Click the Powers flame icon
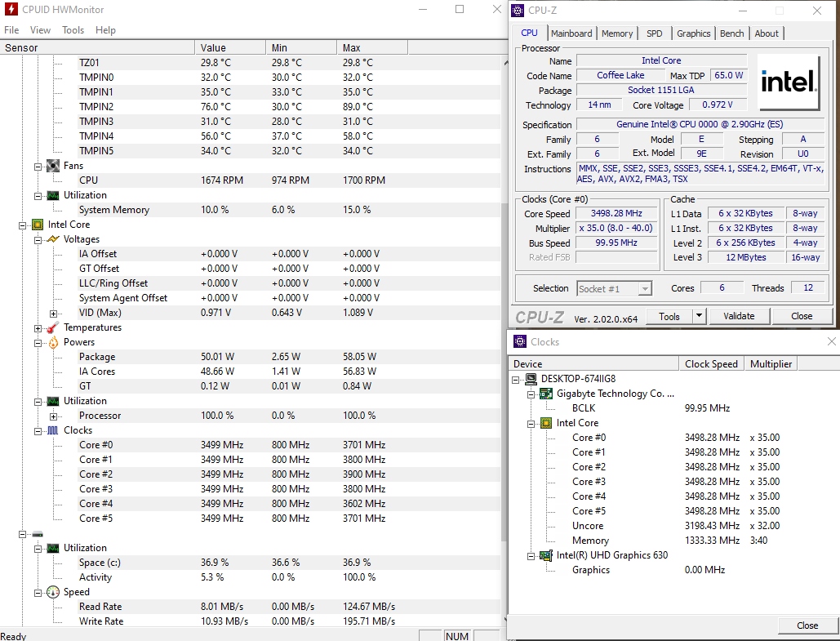 pyautogui.click(x=53, y=342)
